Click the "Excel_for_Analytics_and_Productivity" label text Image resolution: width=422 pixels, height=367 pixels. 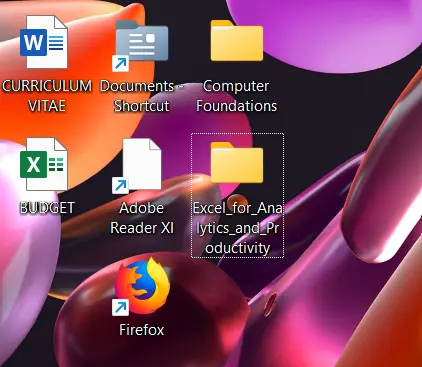point(237,228)
